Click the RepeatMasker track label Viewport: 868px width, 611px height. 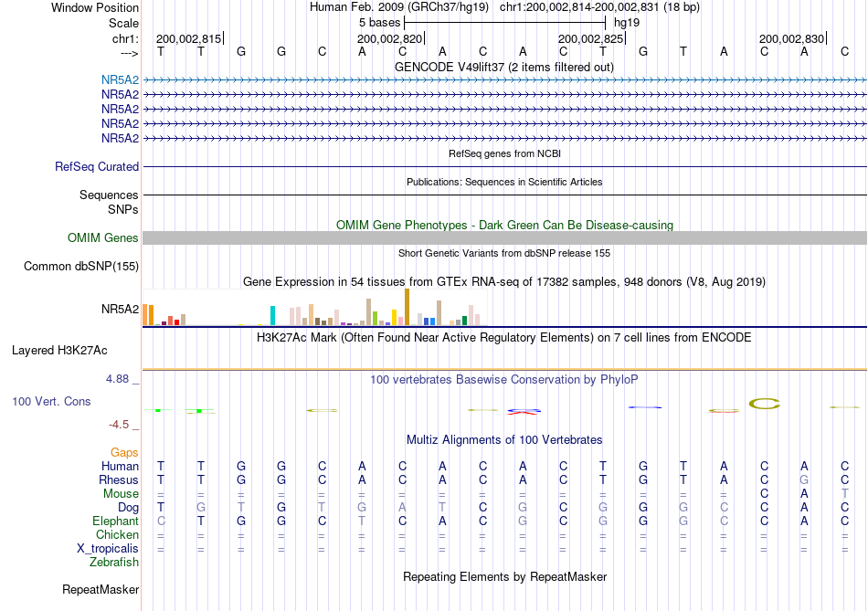tap(101, 590)
